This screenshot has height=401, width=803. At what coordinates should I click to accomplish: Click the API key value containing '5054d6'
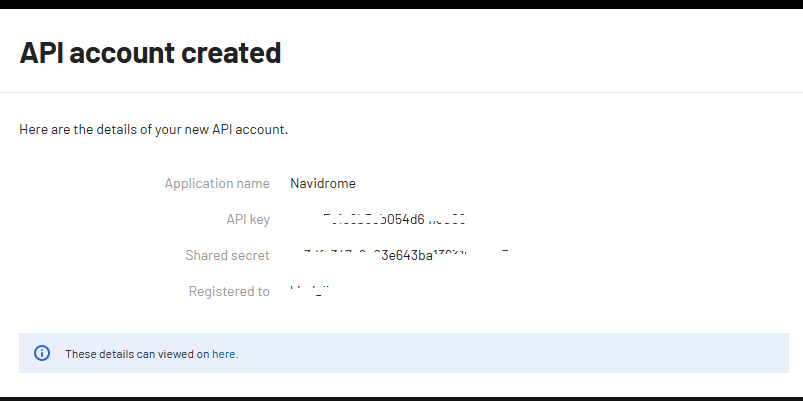(x=393, y=219)
